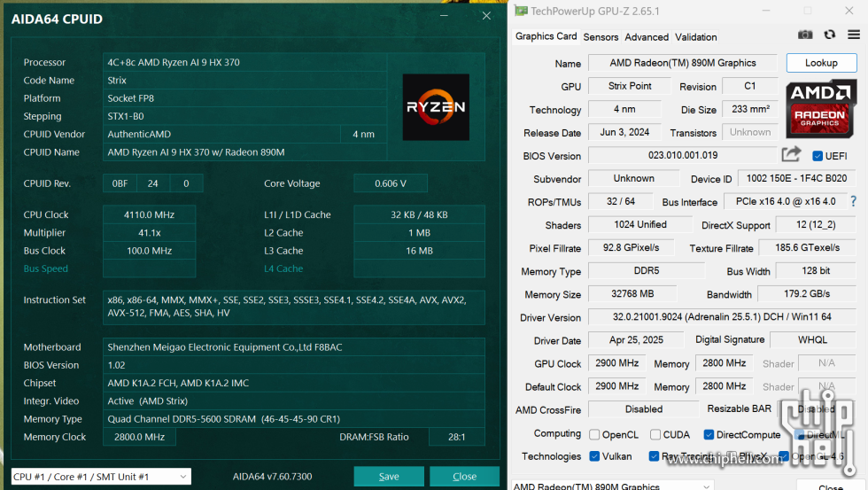Click the Release Date 'Jun 3, 2024'
The height and width of the screenshot is (490, 868).
click(x=624, y=132)
